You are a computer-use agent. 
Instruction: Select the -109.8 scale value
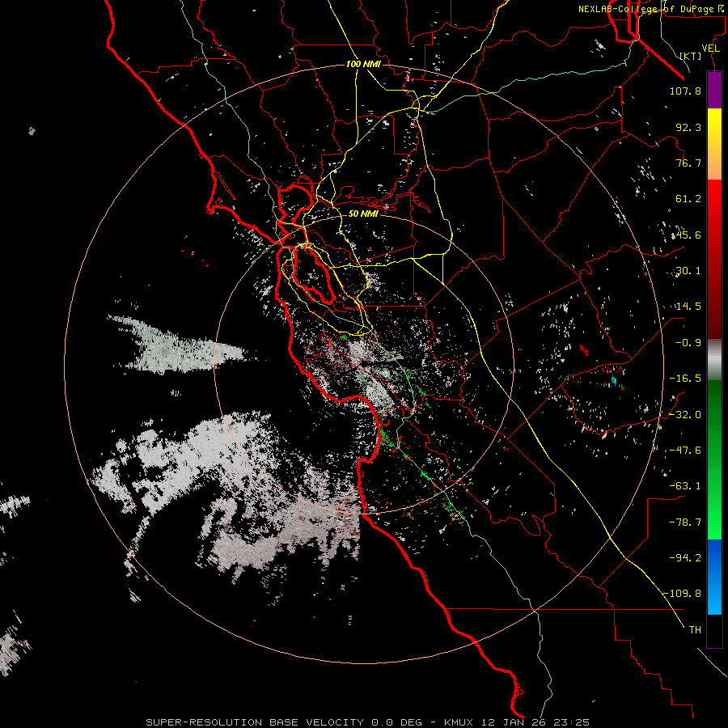pyautogui.click(x=683, y=594)
